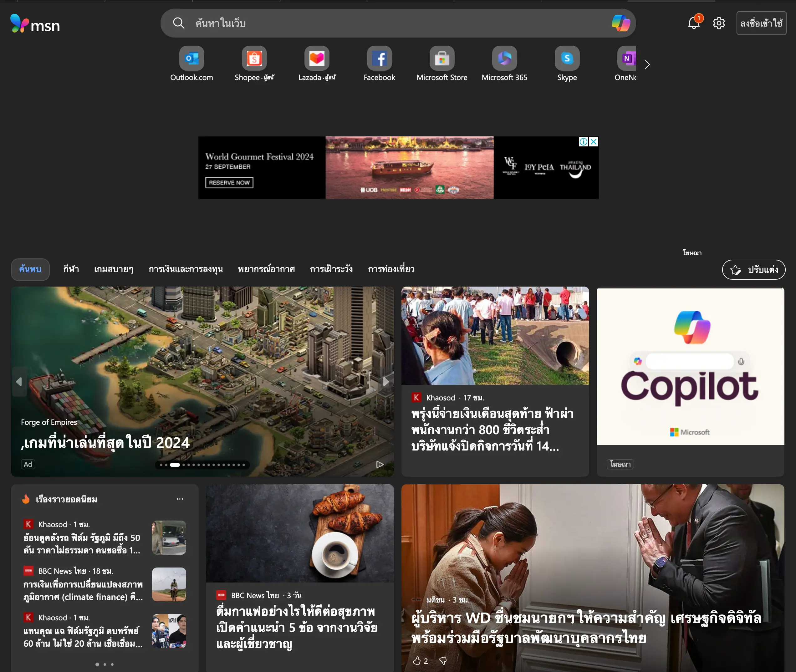Open the Shopee shortcut icon
The image size is (796, 672).
254,59
